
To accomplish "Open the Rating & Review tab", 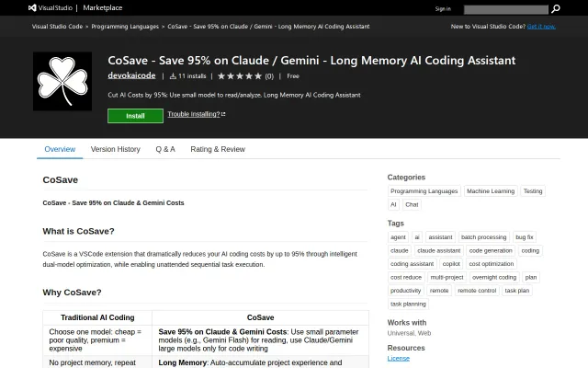I will tap(218, 149).
